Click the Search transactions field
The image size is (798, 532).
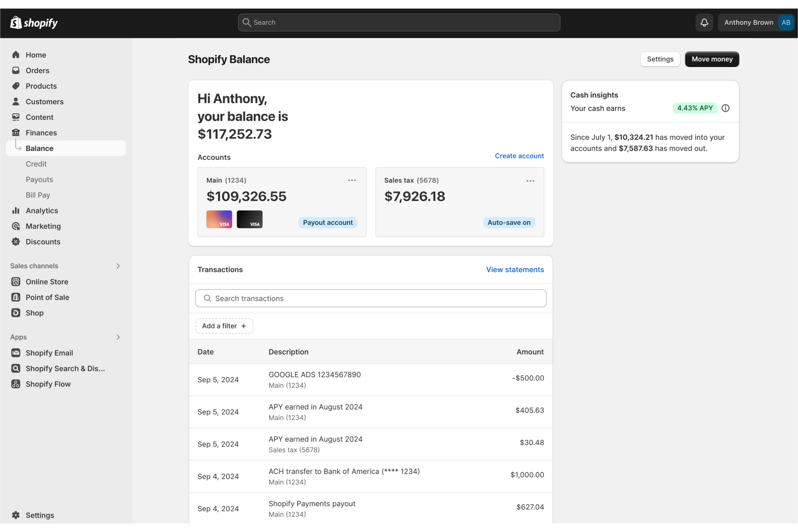(370, 299)
